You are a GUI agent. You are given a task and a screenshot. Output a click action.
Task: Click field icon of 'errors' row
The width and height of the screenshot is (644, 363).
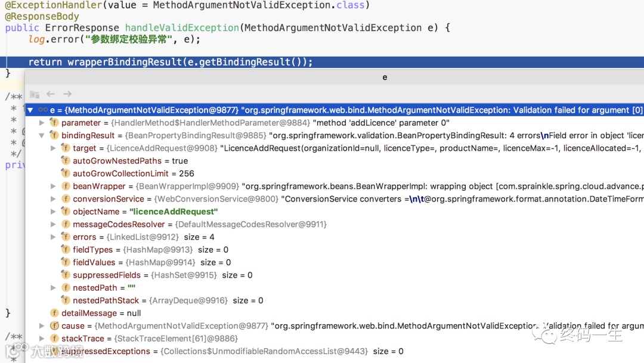[x=66, y=237]
